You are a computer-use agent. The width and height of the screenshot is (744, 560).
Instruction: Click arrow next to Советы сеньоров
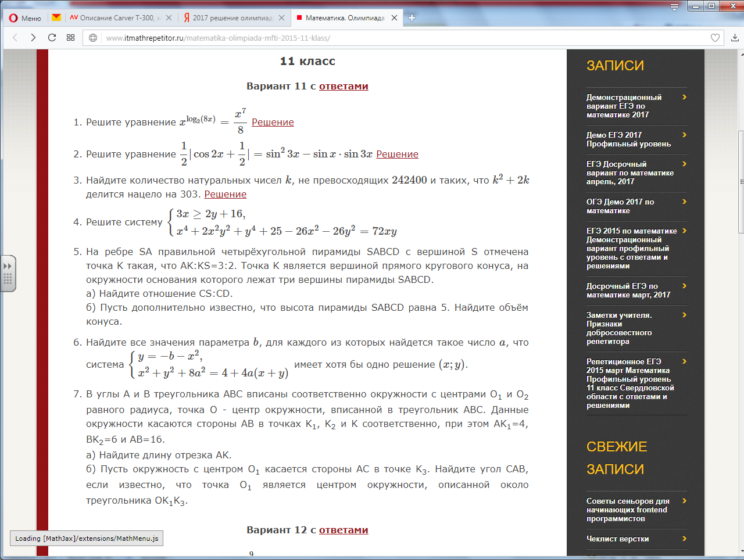684,501
